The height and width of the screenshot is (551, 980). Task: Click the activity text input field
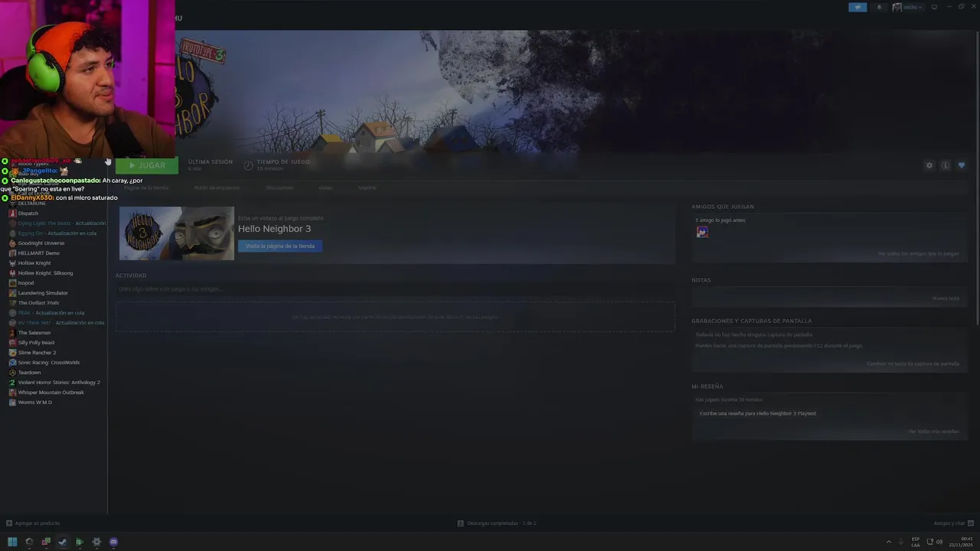point(395,289)
